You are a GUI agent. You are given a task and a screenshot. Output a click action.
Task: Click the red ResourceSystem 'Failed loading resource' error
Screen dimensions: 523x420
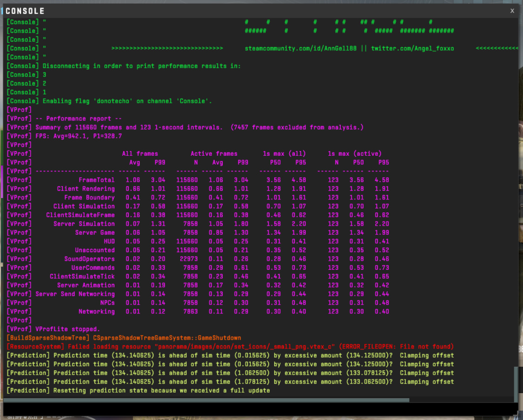click(230, 346)
